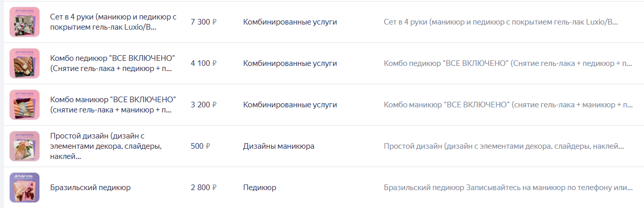Screen dimensions: 644x208
Task: Open the 'Бразильский педикюр' service title
Action: click(91, 188)
